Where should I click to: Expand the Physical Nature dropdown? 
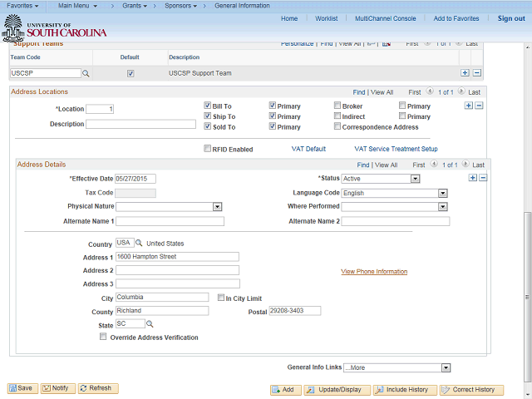(x=217, y=207)
